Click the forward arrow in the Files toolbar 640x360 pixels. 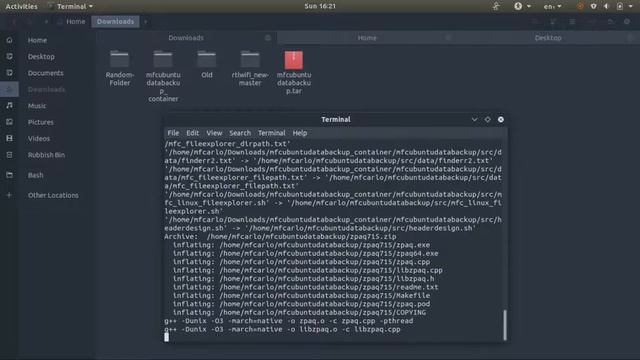(x=29, y=22)
